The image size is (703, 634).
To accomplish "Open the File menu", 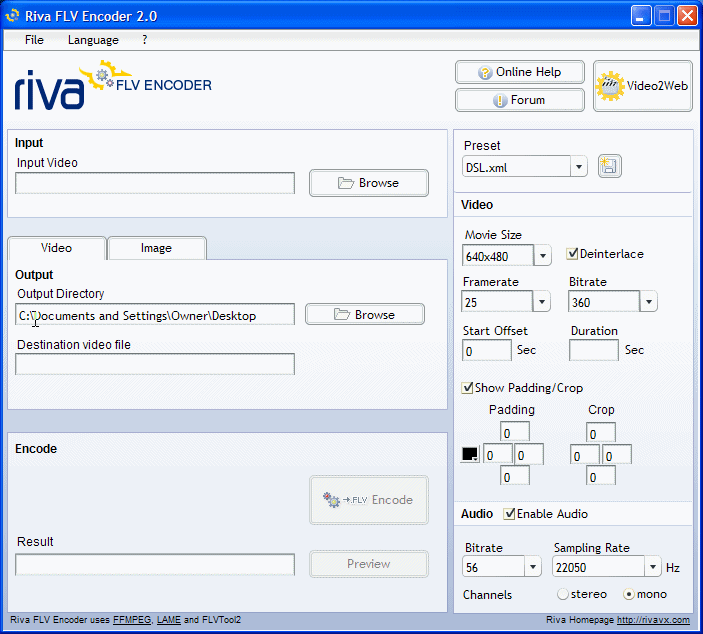I will click(34, 40).
